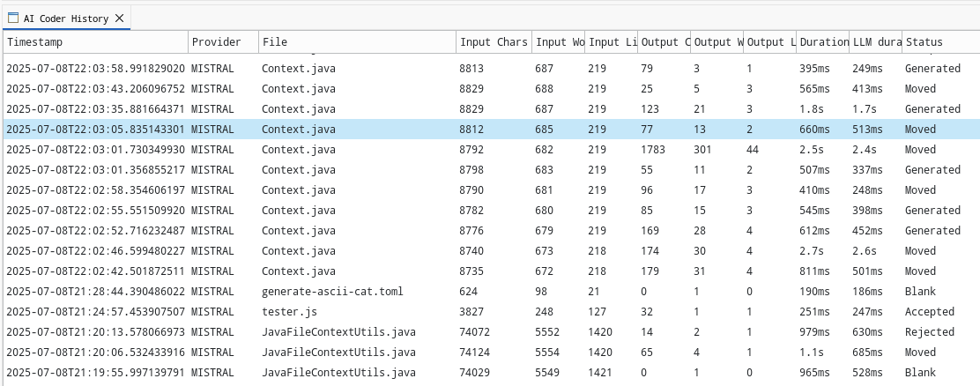
Task: Sort by Provider column header
Action: coord(222,42)
